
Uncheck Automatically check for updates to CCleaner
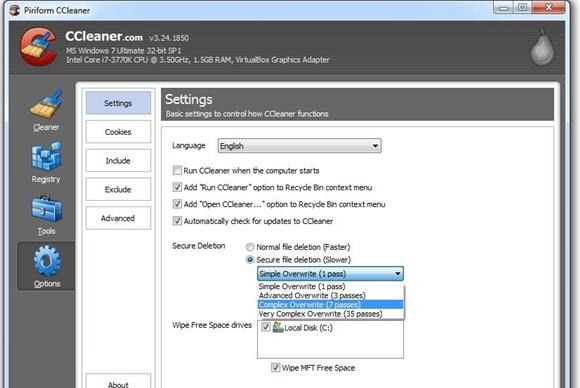pyautogui.click(x=177, y=221)
